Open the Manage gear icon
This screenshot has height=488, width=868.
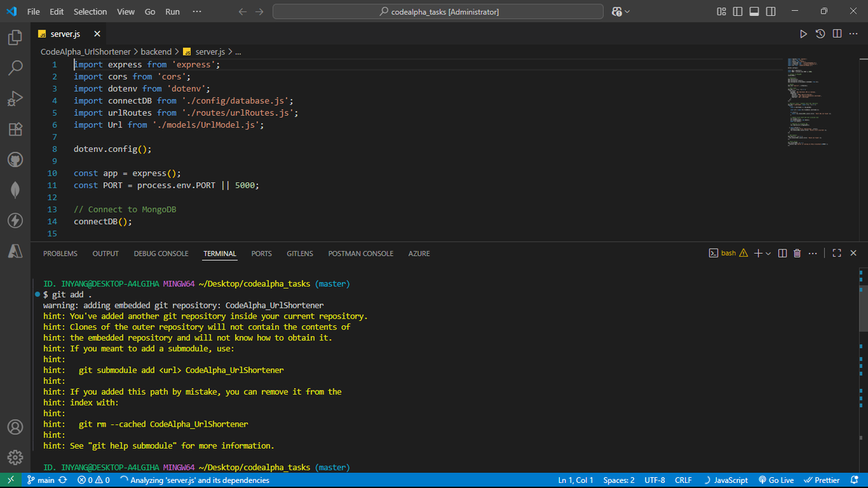coord(15,457)
